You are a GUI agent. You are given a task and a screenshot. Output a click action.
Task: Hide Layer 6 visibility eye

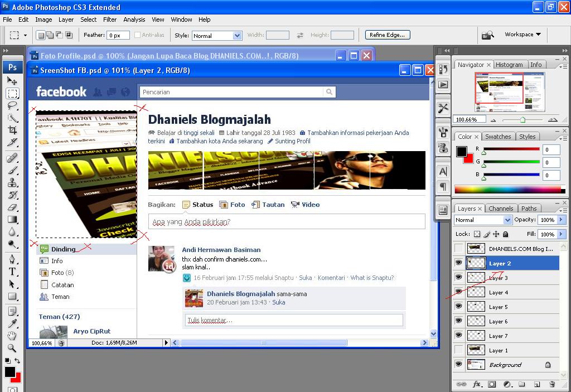459,321
